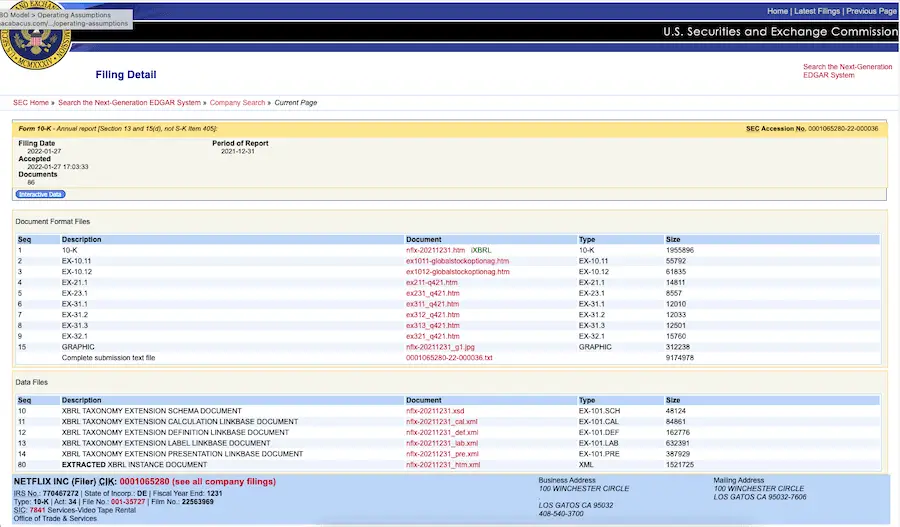This screenshot has height=527, width=900.
Task: Select GRAPHIC description in seq 15 row
Action: point(78,347)
